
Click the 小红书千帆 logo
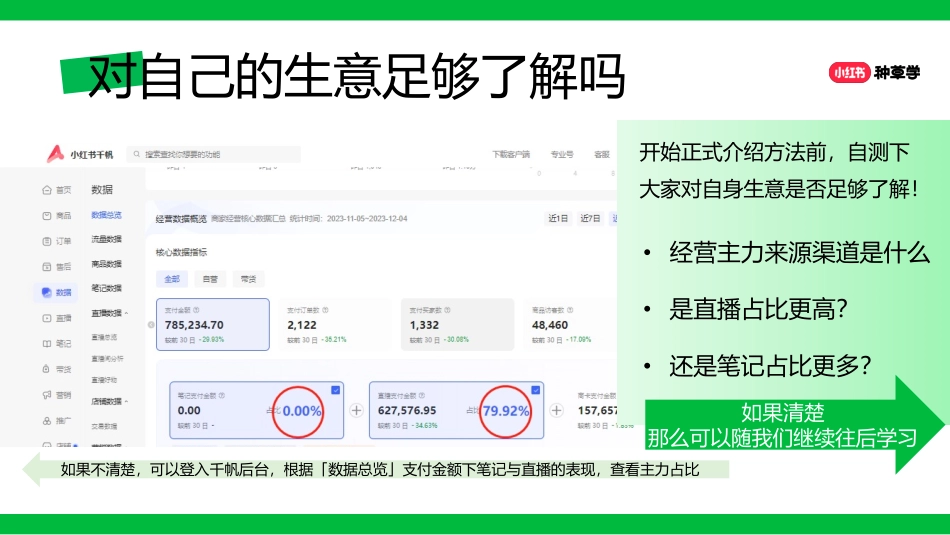(79, 154)
